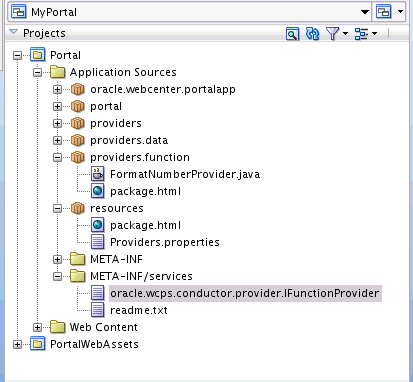
Task: Open the filter dropdown arrow
Action: click(x=345, y=33)
